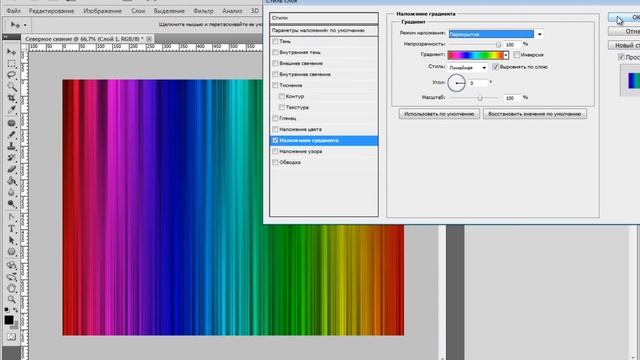Image resolution: width=640 pixels, height=360 pixels.
Task: Enable the Текстура sub-option checkbox
Action: click(282, 107)
